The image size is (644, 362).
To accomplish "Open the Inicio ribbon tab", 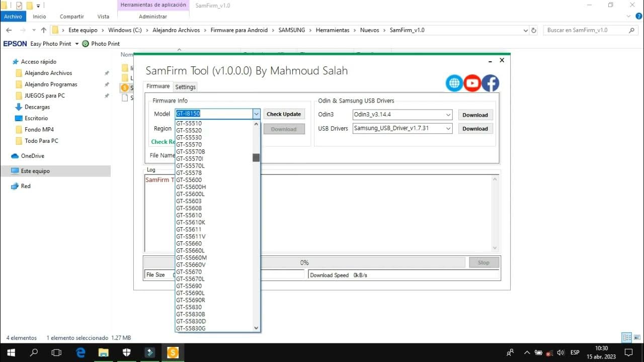I will (x=39, y=17).
